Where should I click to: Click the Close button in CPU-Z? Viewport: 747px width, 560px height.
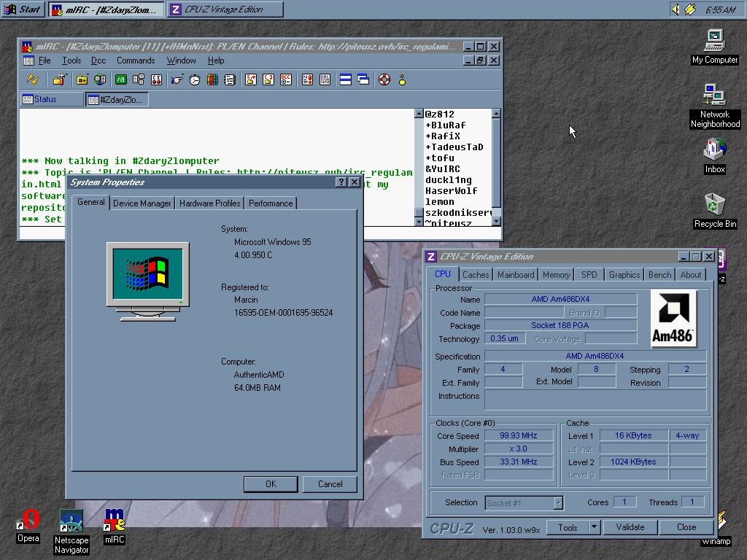tap(686, 527)
